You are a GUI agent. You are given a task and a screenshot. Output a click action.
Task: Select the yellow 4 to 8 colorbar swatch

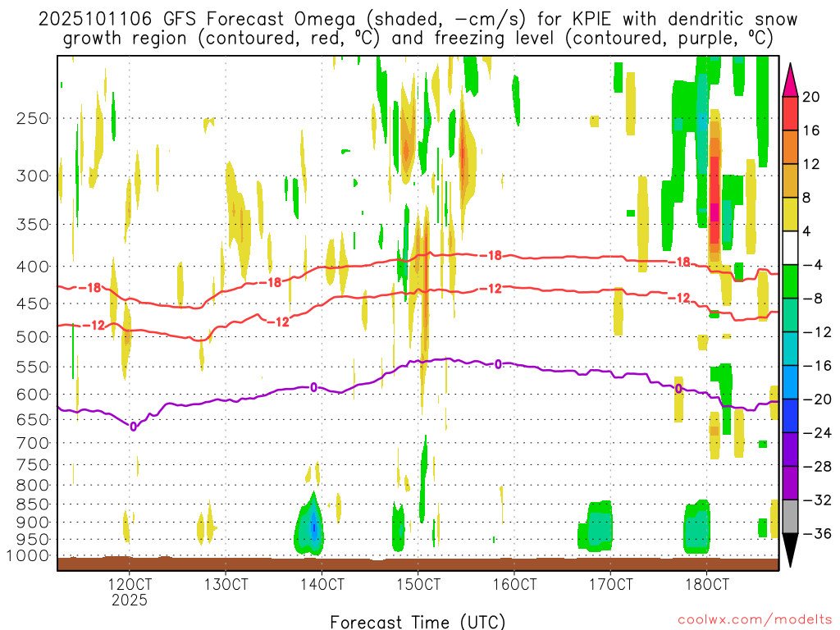click(790, 214)
